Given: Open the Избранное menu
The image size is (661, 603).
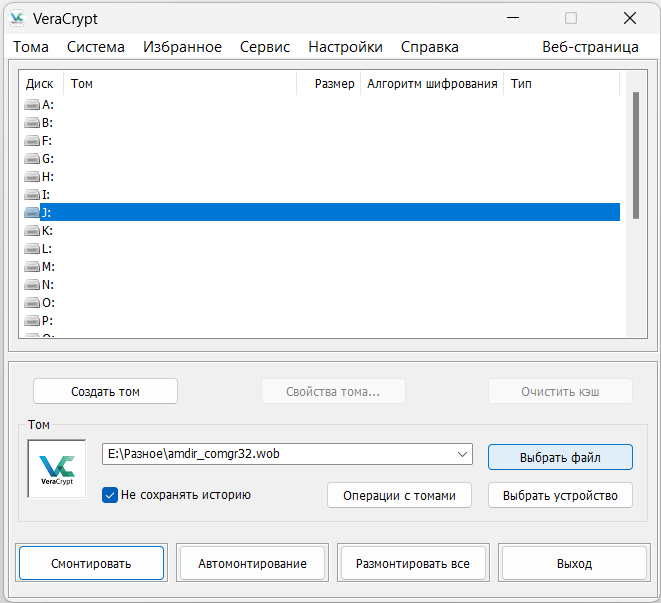Looking at the screenshot, I should tap(182, 47).
